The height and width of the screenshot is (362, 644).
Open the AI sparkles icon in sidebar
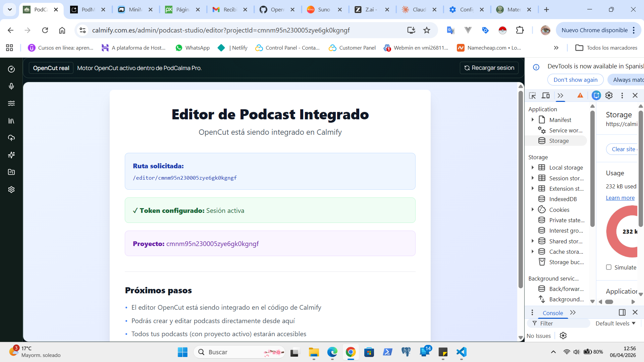pos(11,155)
